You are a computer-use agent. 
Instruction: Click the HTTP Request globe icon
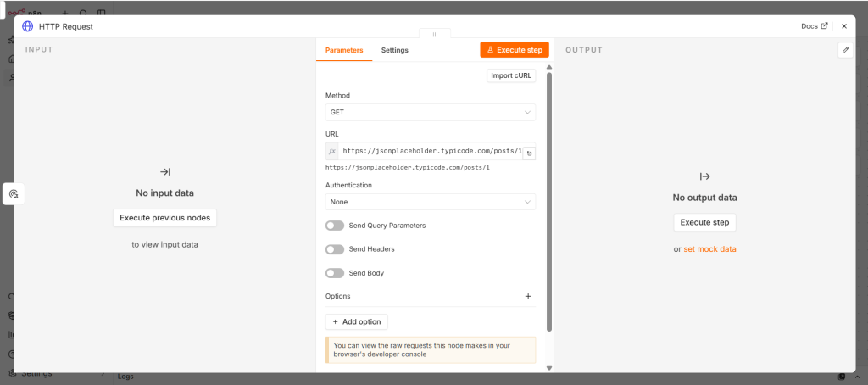coord(27,26)
